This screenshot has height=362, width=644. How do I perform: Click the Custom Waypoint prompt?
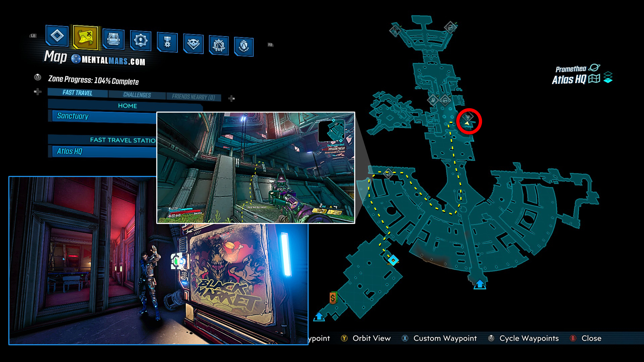(445, 338)
